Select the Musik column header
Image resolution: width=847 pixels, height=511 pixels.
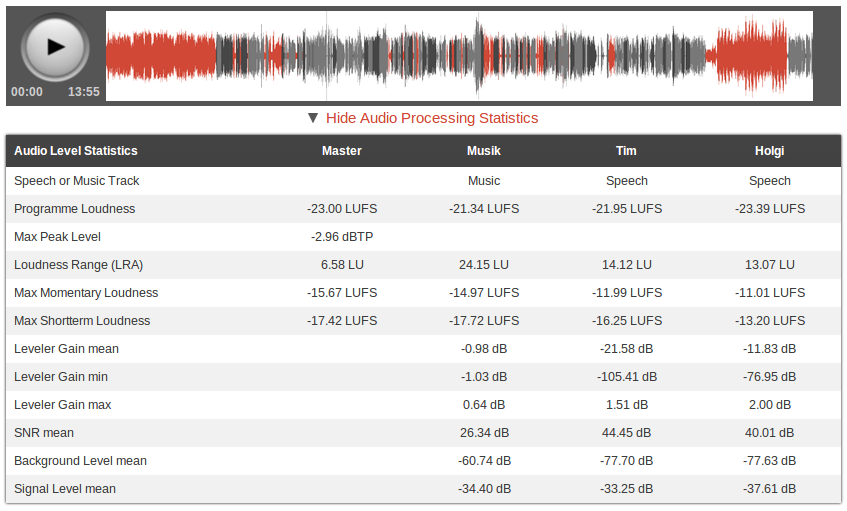(483, 151)
